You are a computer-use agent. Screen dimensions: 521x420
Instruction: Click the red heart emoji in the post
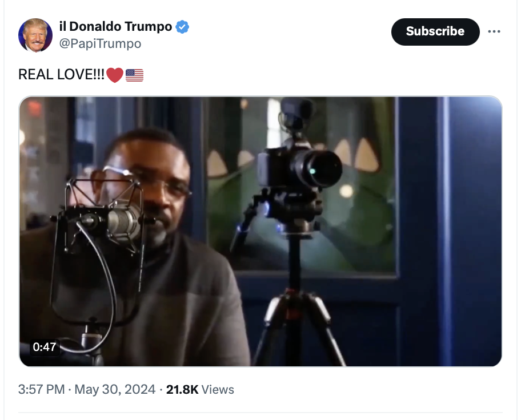(x=115, y=75)
